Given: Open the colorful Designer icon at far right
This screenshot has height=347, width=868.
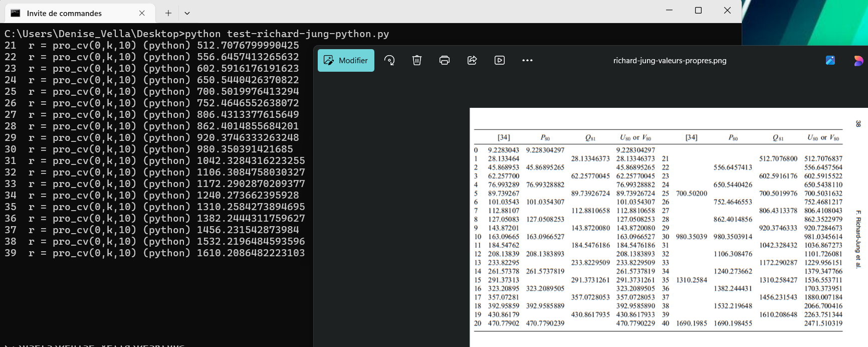Looking at the screenshot, I should (858, 61).
